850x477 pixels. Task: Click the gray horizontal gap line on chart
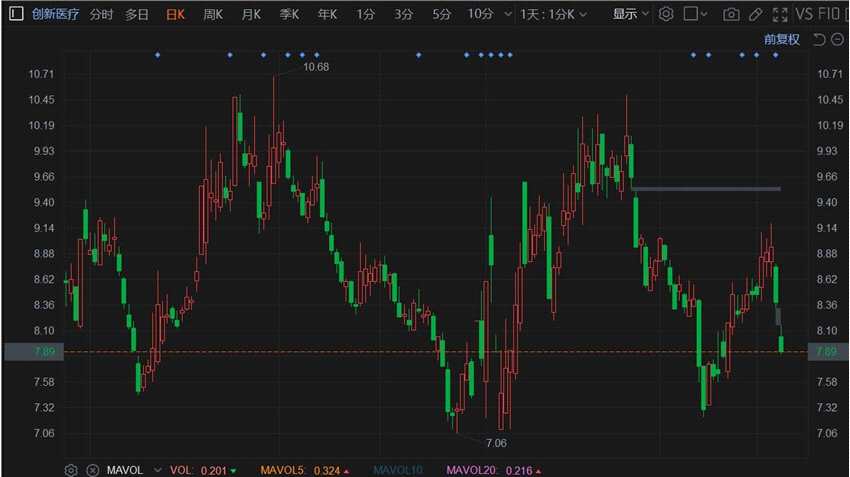click(x=706, y=189)
